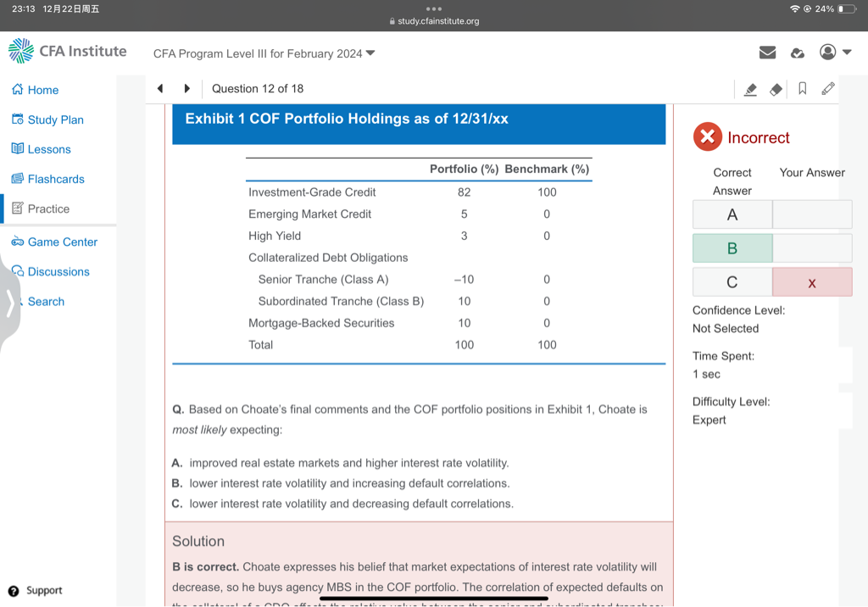
Task: Click the Support question mark icon
Action: pyautogui.click(x=14, y=591)
